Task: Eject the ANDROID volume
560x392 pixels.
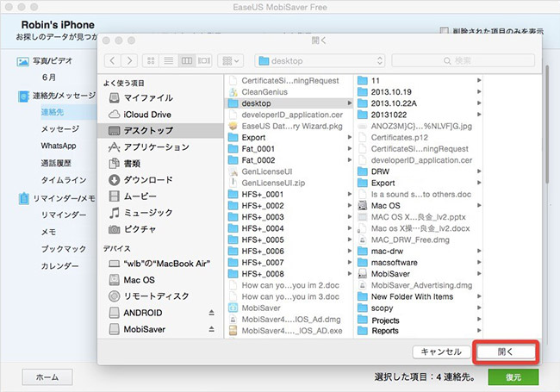Action: 211,313
